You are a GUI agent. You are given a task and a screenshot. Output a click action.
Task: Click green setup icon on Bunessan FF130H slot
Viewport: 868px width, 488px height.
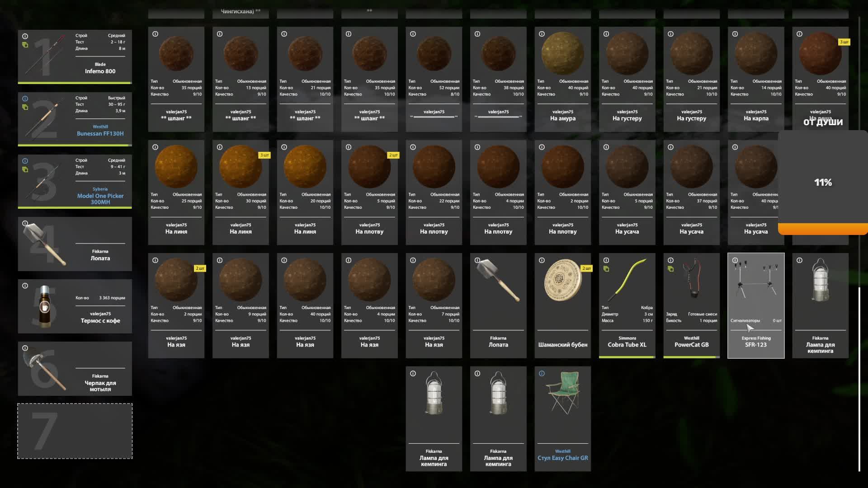pyautogui.click(x=25, y=107)
